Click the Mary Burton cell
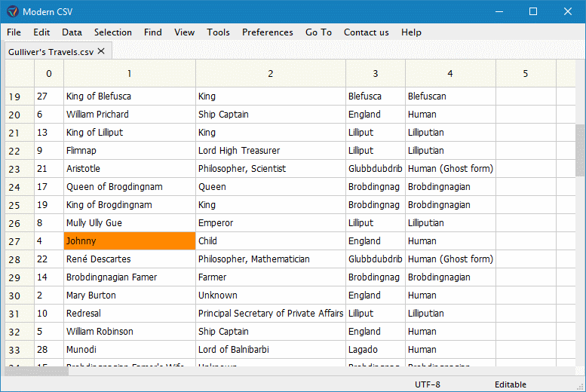This screenshot has width=586, height=392. click(130, 296)
